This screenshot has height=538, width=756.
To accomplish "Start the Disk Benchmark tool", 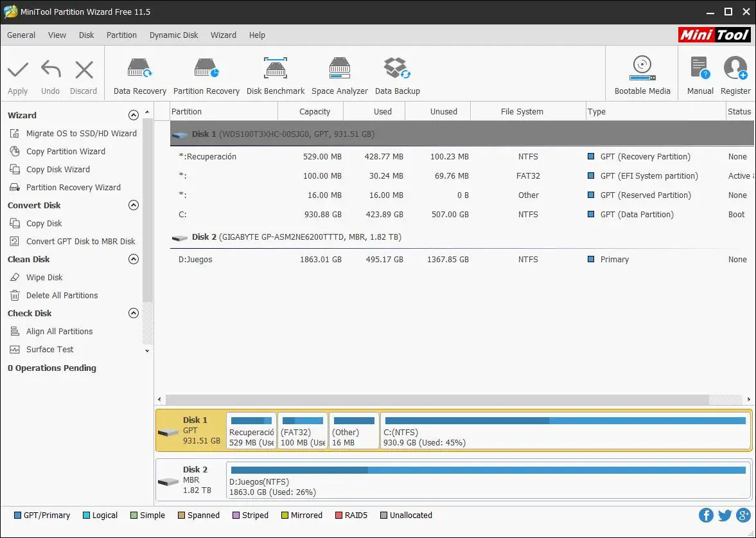I will (276, 76).
